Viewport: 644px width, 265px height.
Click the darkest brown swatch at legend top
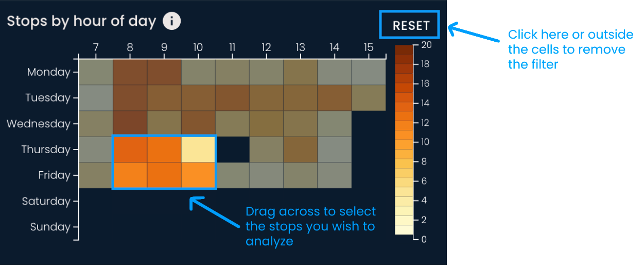click(x=404, y=49)
